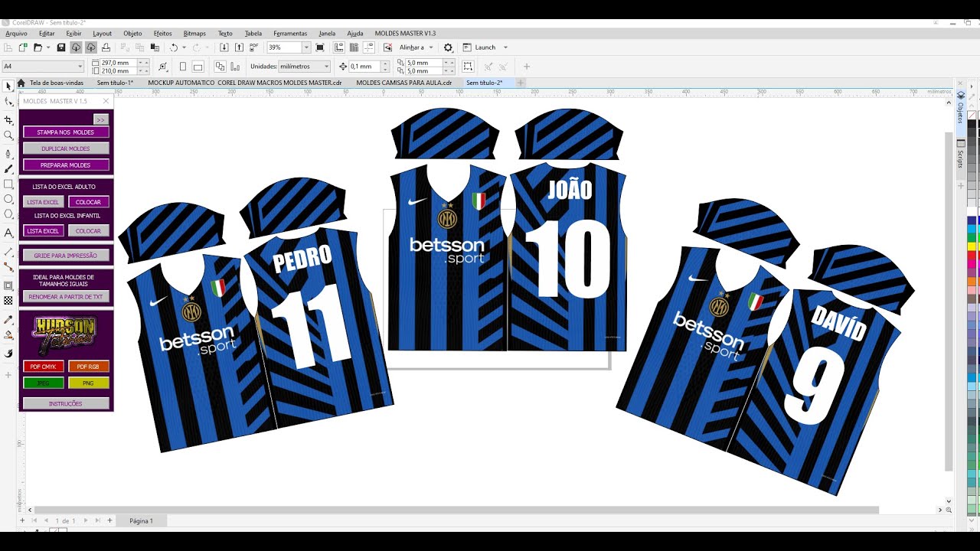Pick the yellow swatch in the color palette
Viewport: 980px width, 551px height.
coord(972,246)
